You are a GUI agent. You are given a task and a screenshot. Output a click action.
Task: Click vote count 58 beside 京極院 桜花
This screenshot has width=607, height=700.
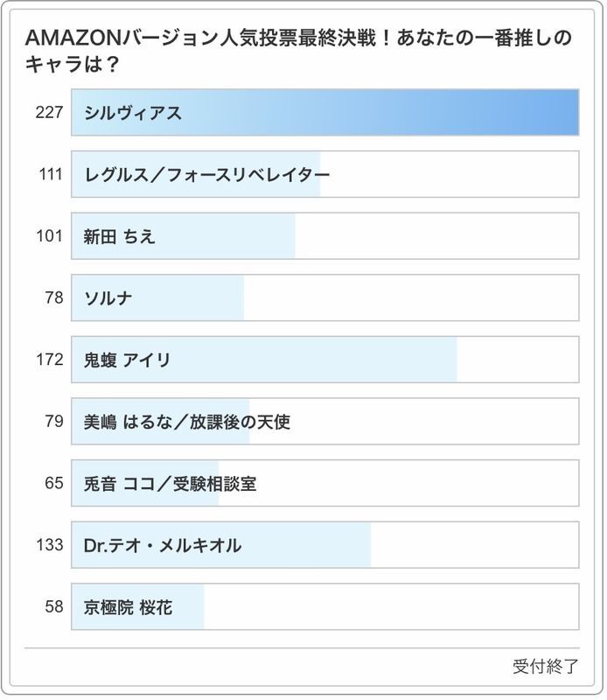click(x=54, y=606)
